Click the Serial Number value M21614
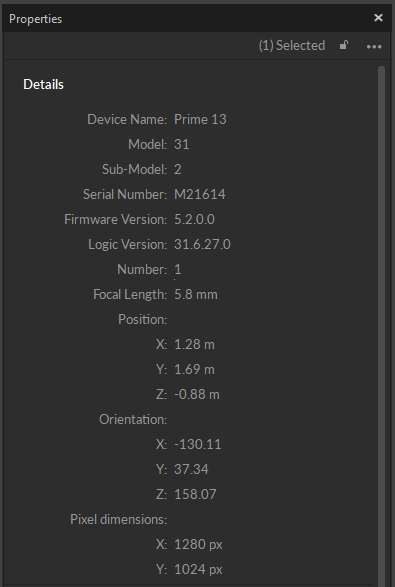This screenshot has height=587, width=395. tap(200, 194)
